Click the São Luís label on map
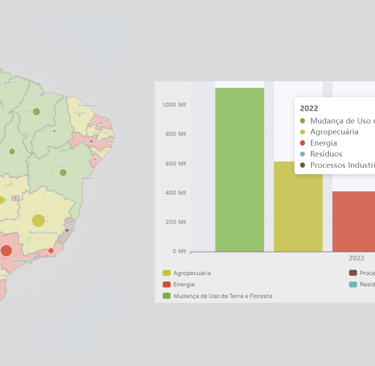Image resolution: width=375 pixels, height=366 pixels. pyautogui.click(x=44, y=92)
